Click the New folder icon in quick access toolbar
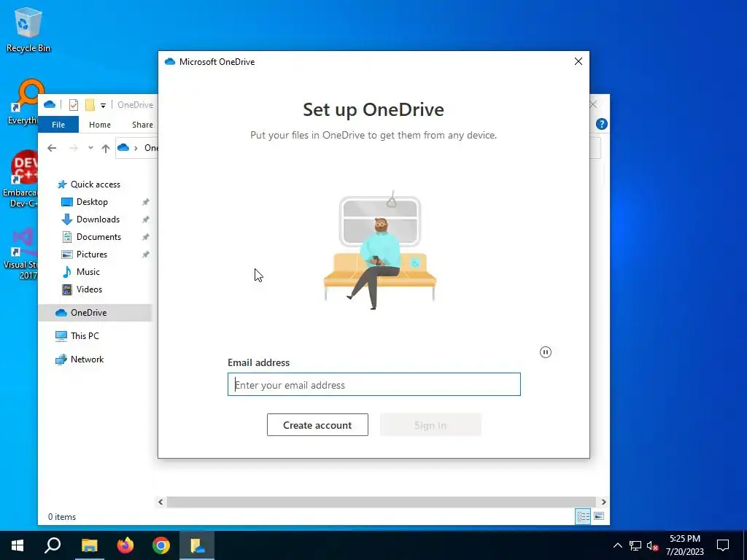This screenshot has height=560, width=747. coord(90,105)
